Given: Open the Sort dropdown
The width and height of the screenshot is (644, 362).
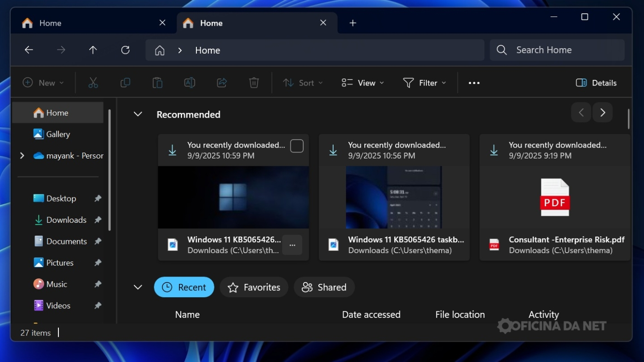Looking at the screenshot, I should 303,83.
